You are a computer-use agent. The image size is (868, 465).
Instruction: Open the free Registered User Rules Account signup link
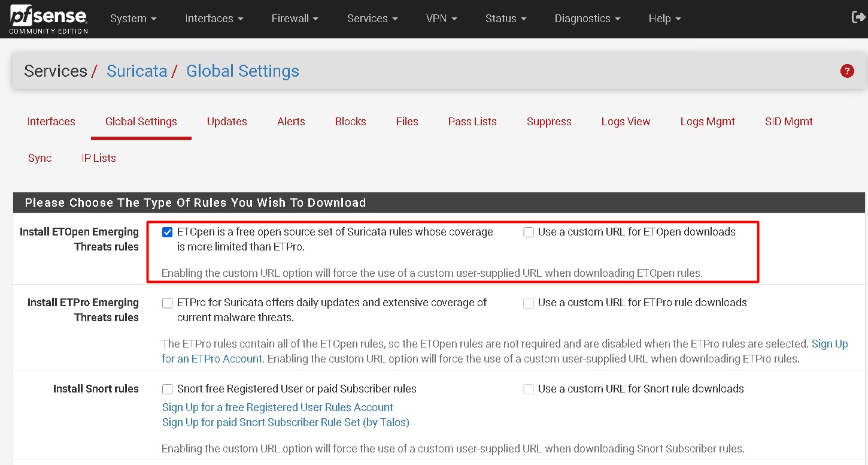277,407
